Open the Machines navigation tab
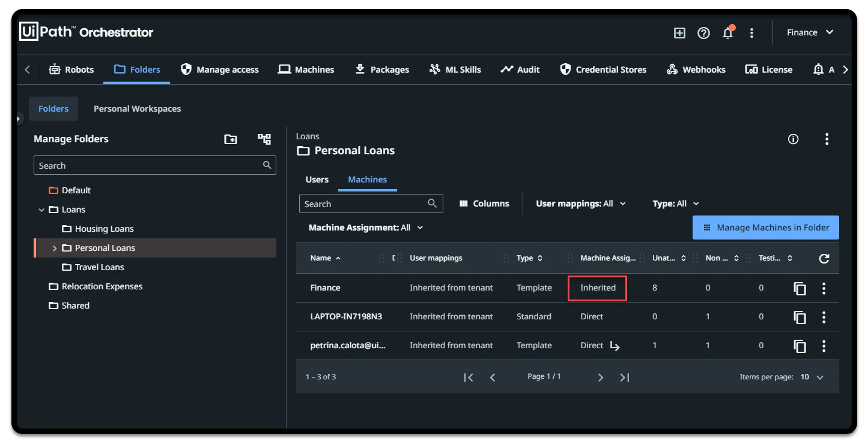This screenshot has width=868, height=443. pos(306,70)
